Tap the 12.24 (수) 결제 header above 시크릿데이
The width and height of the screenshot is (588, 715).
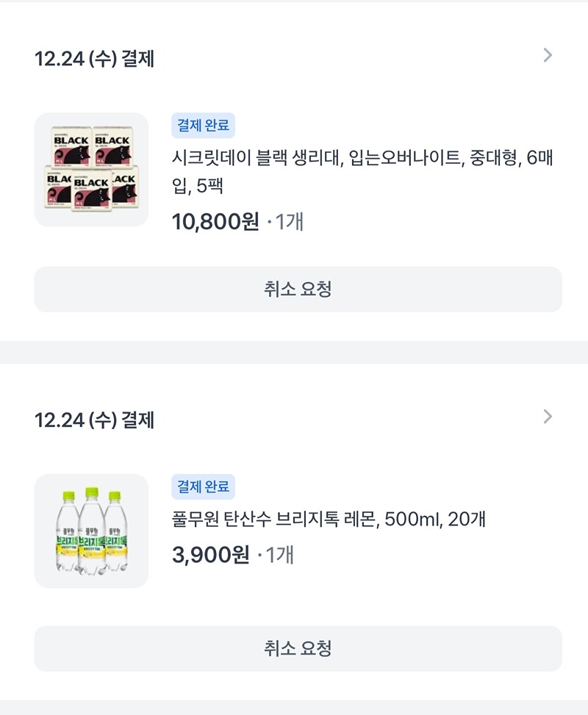click(94, 59)
